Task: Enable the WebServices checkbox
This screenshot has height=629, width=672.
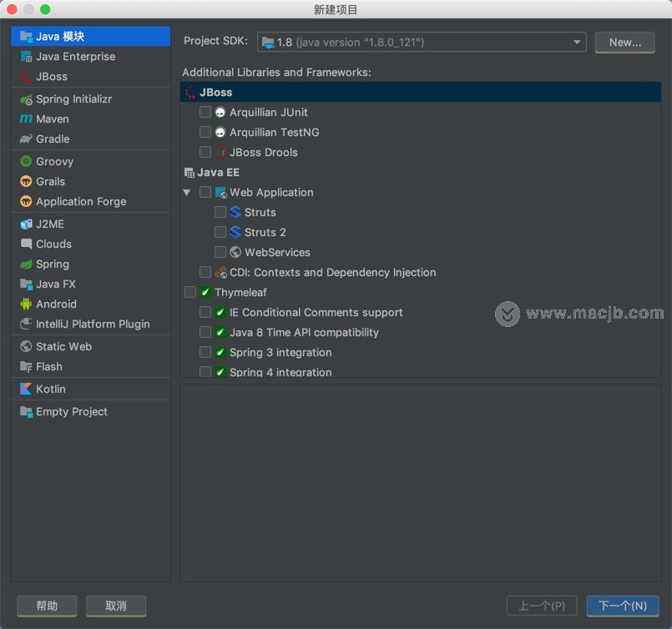Action: (x=220, y=252)
